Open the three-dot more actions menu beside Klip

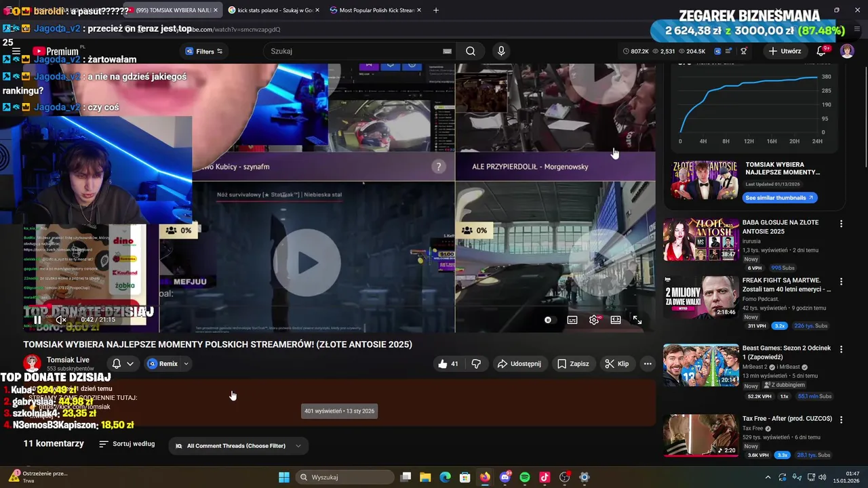(648, 364)
